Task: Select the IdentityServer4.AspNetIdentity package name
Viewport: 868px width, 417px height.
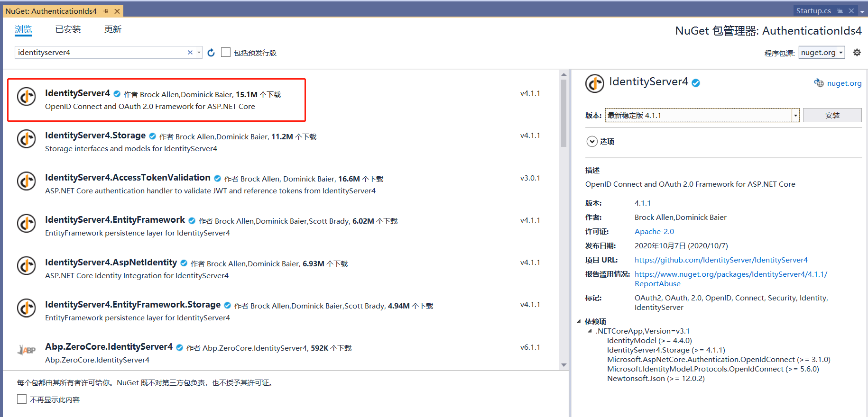Action: click(x=111, y=263)
